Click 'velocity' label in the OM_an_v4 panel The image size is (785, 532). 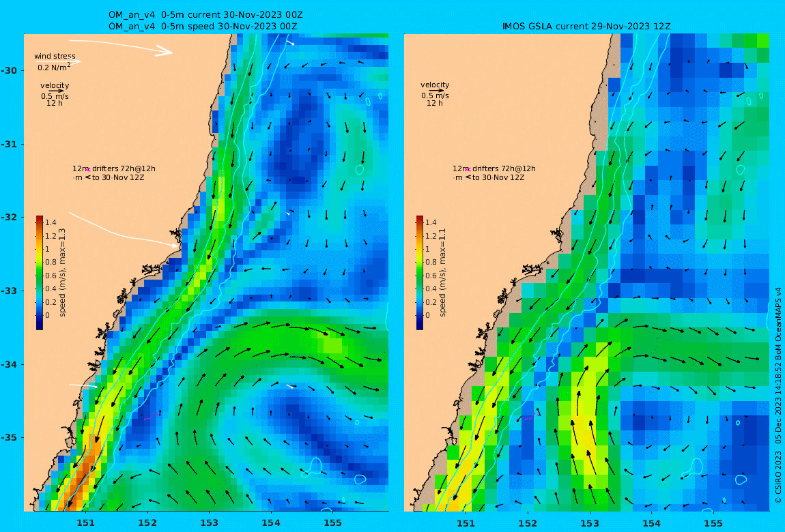[55, 86]
